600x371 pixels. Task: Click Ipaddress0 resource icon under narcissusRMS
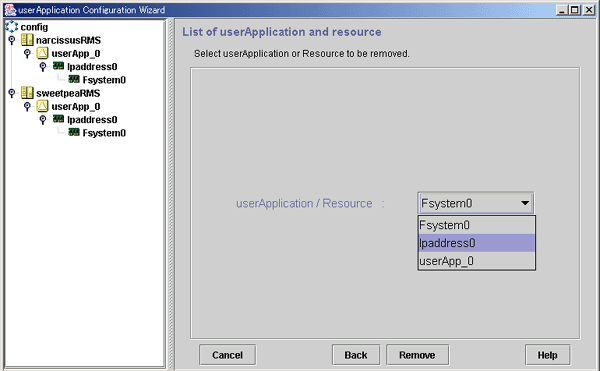pos(58,66)
